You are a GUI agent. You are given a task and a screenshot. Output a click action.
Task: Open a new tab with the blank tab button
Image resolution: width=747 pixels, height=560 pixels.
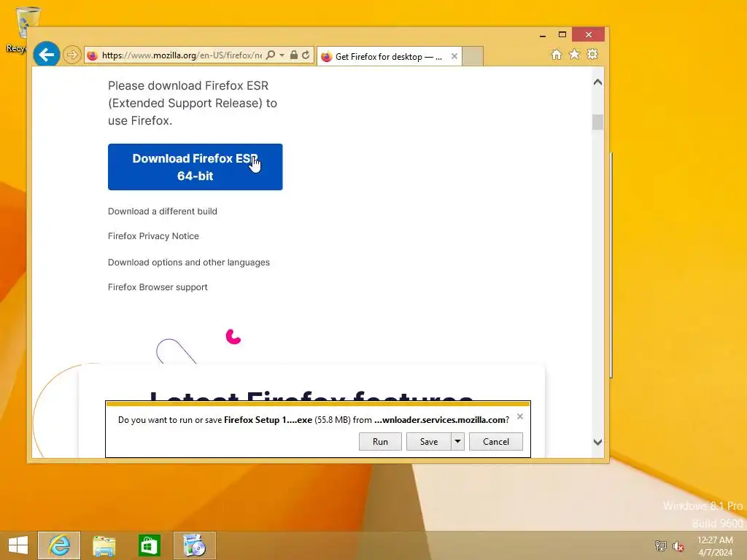(473, 56)
